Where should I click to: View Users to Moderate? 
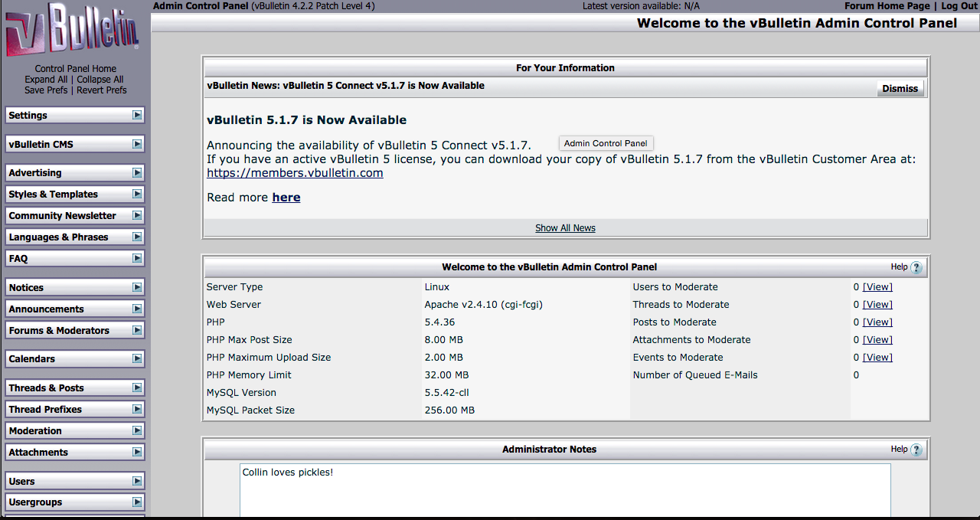click(x=877, y=287)
